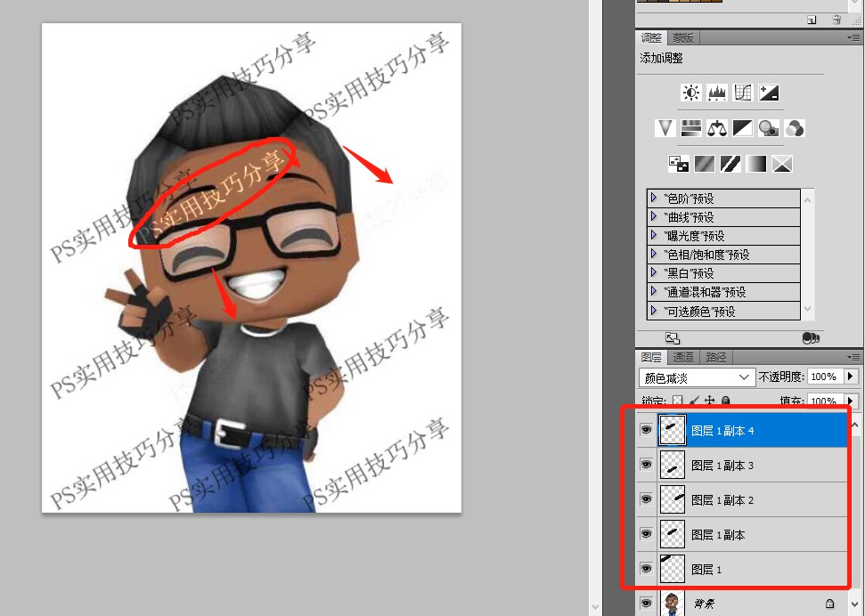The image size is (865, 616).
Task: Click the 不透明度 value field
Action: click(x=824, y=377)
